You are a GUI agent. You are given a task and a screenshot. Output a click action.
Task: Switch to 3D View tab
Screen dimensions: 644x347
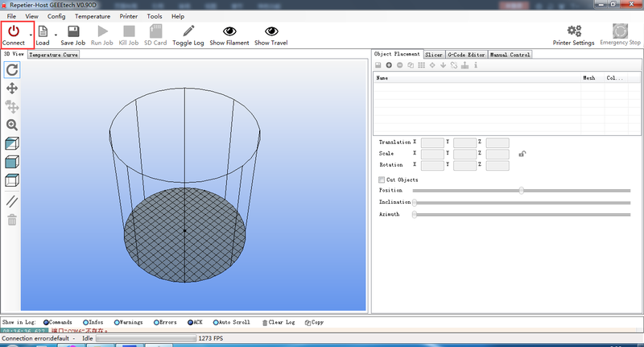tap(14, 54)
